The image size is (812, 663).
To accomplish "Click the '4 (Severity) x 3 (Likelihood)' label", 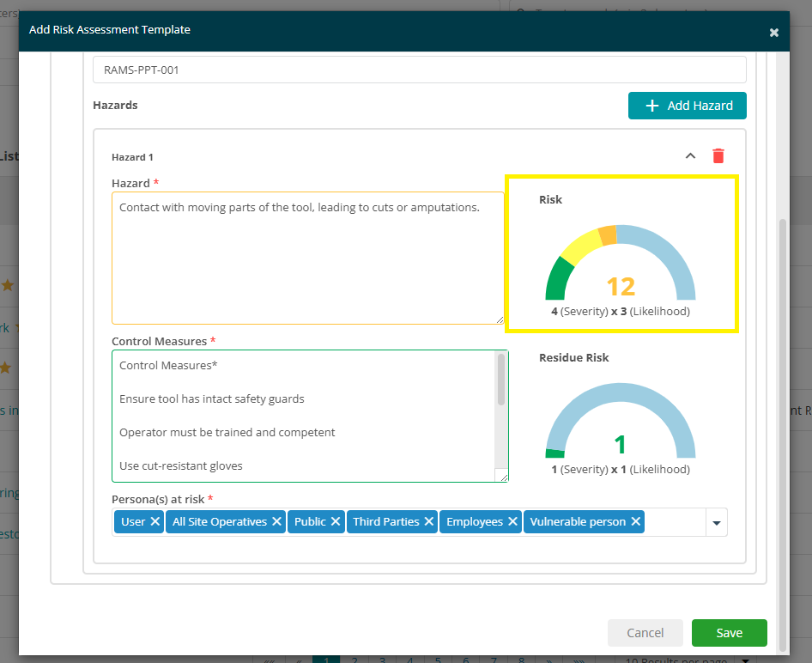I will [621, 311].
